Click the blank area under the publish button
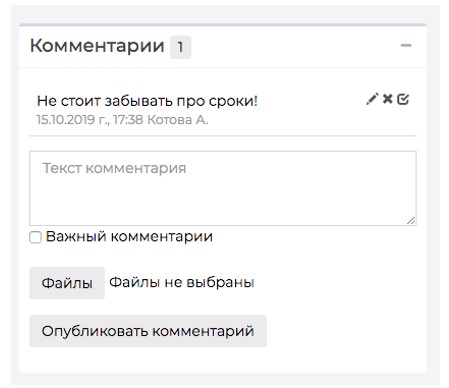 [x=223, y=359]
